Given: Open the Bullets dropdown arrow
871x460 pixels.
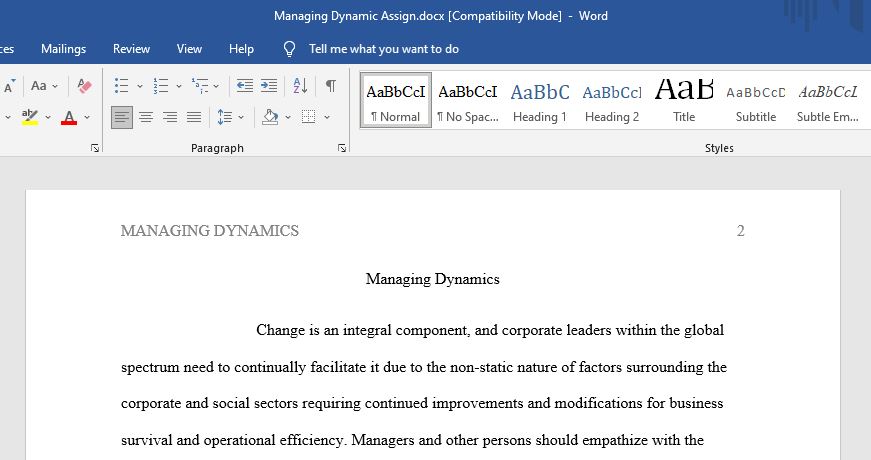Looking at the screenshot, I should pos(139,86).
